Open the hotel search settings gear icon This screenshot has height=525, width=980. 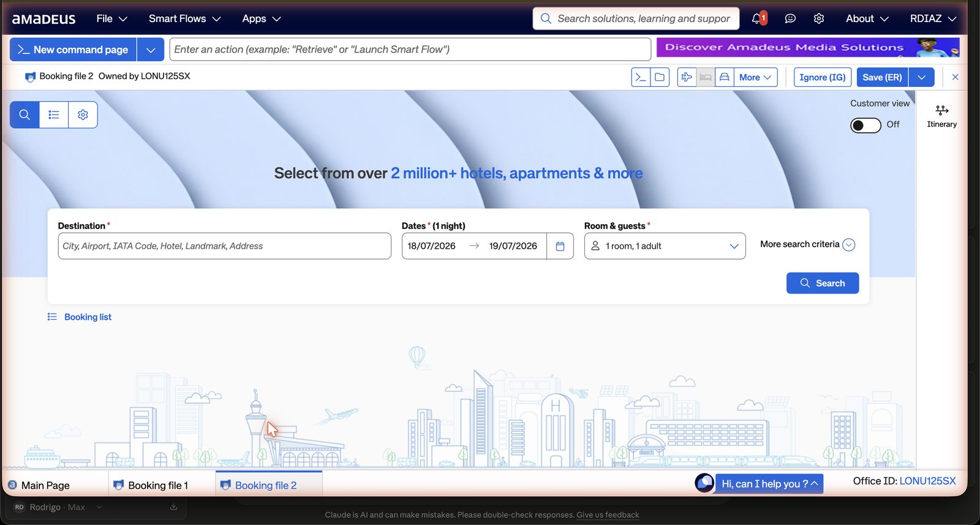[83, 115]
